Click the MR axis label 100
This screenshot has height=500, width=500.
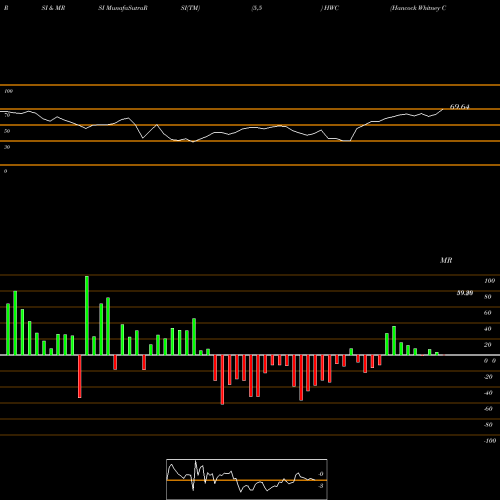pos(489,281)
